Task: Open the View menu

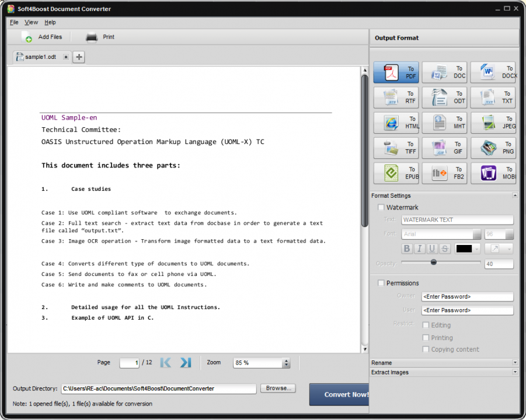Action: [31, 22]
